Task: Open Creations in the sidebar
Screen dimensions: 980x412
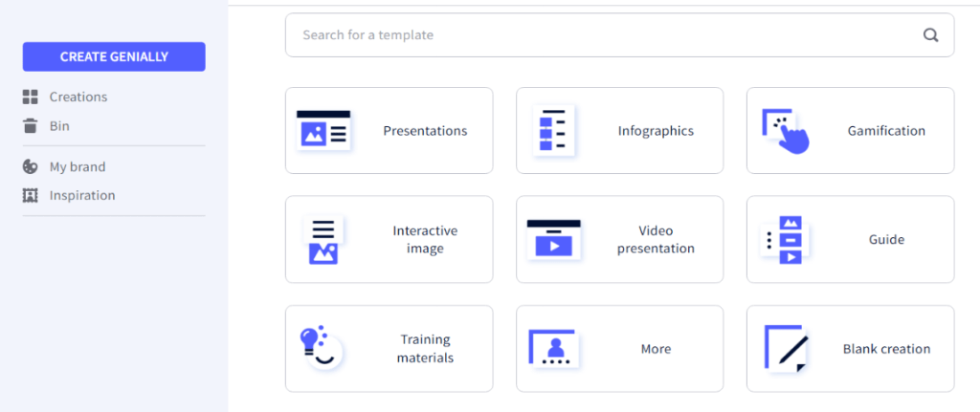Action: click(x=78, y=97)
